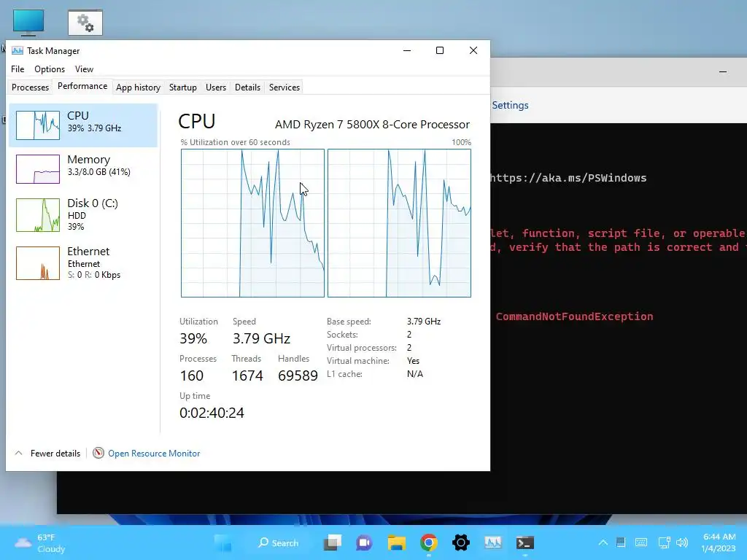The image size is (747, 560).
Task: Open File Explorer from the taskbar
Action: [396, 542]
